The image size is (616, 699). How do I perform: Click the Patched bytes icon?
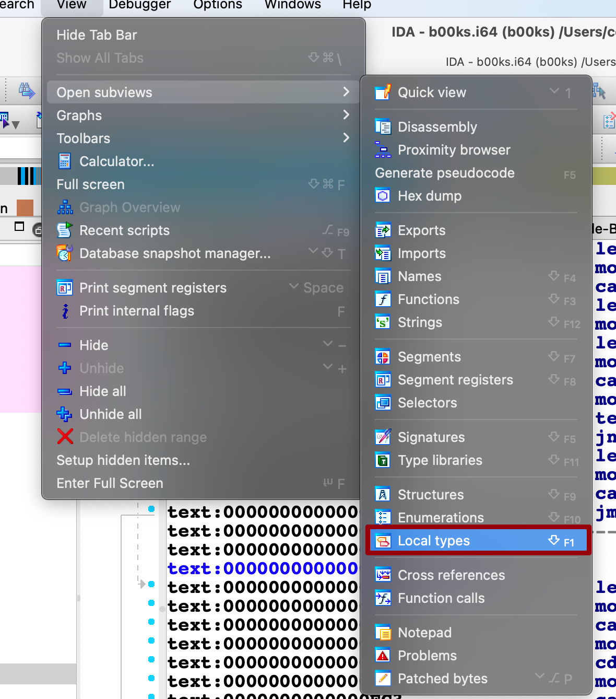[x=383, y=679]
